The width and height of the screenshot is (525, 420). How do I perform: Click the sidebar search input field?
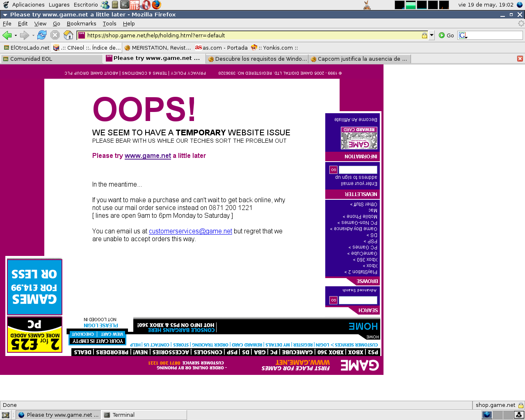click(358, 300)
